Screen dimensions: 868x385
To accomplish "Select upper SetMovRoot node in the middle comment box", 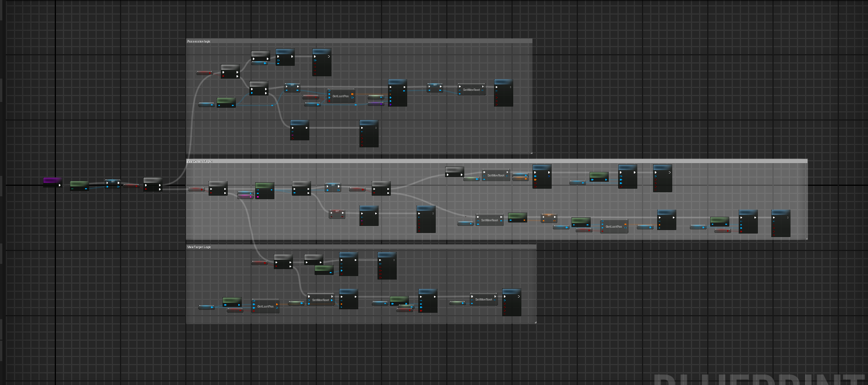I will (x=496, y=175).
